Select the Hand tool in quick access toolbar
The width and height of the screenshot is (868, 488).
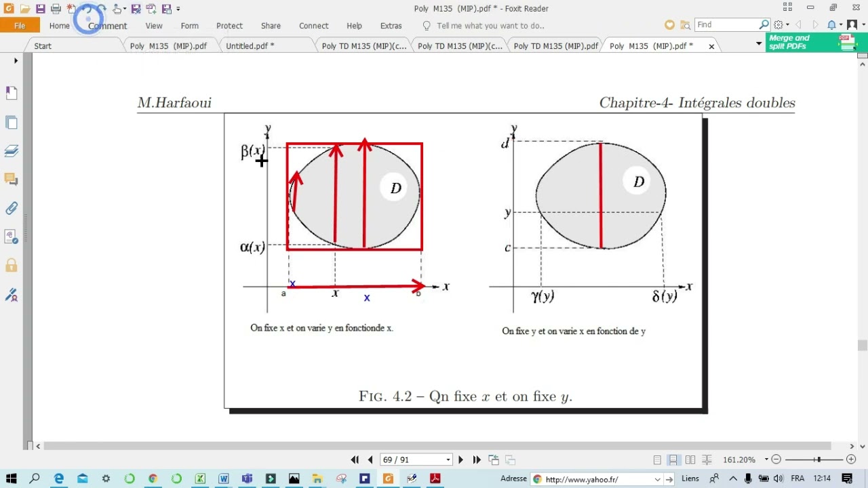pyautogui.click(x=117, y=9)
